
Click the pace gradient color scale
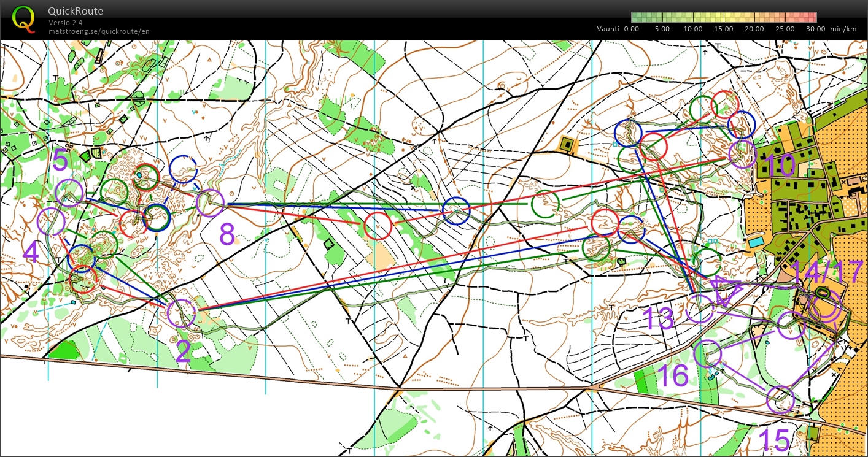point(723,17)
